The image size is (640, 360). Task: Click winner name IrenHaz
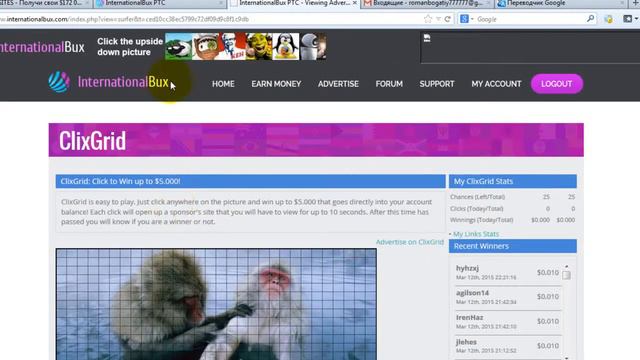coord(469,317)
